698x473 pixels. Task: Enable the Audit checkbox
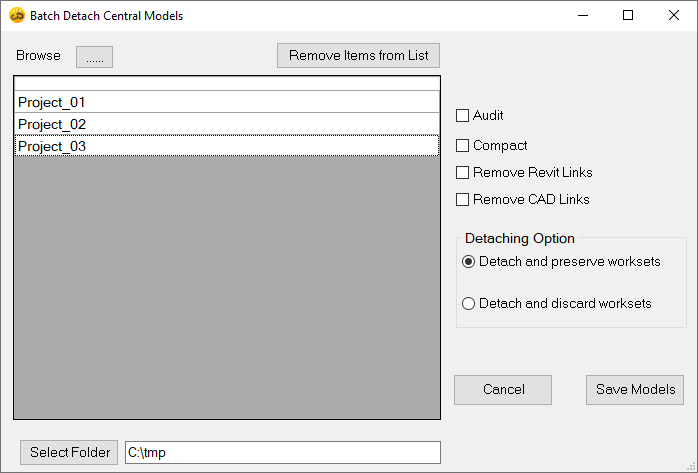463,116
